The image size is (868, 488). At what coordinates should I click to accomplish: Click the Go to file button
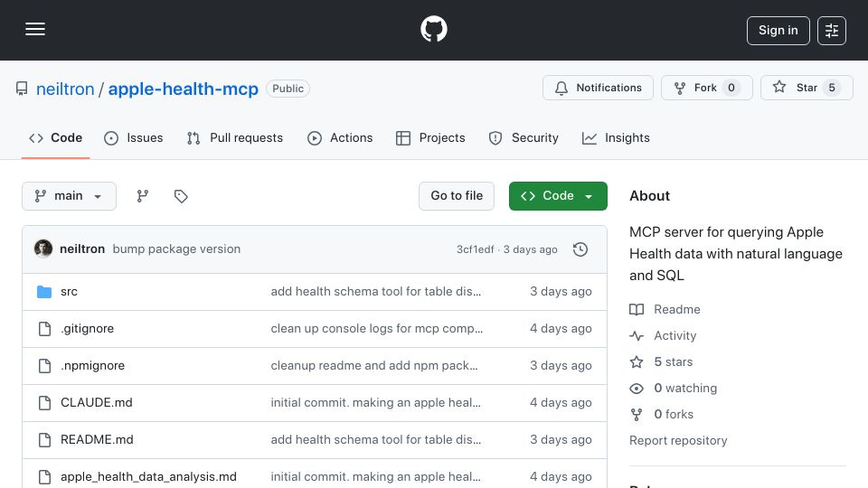456,196
